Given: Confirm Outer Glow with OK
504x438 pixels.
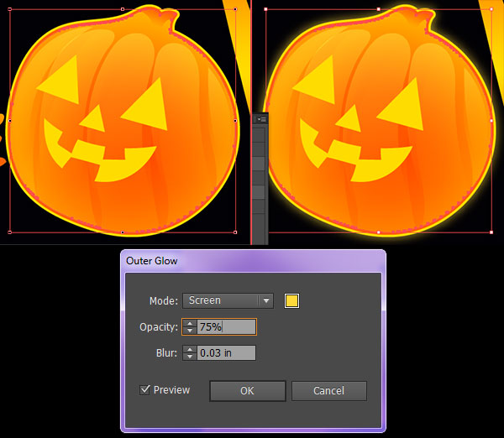Looking at the screenshot, I should point(246,391).
